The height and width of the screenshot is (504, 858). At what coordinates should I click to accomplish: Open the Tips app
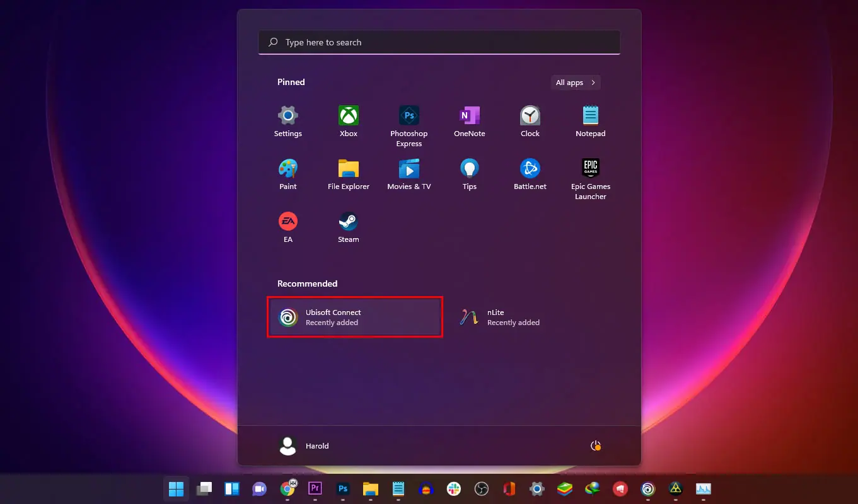pyautogui.click(x=470, y=175)
